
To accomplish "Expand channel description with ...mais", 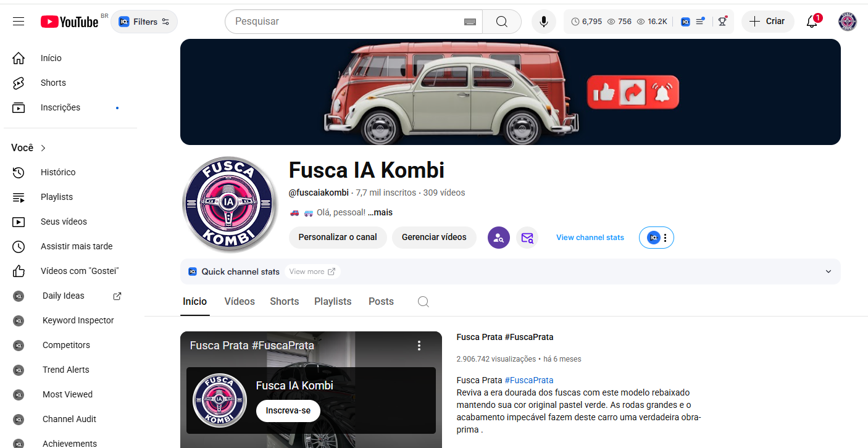I will tap(380, 212).
